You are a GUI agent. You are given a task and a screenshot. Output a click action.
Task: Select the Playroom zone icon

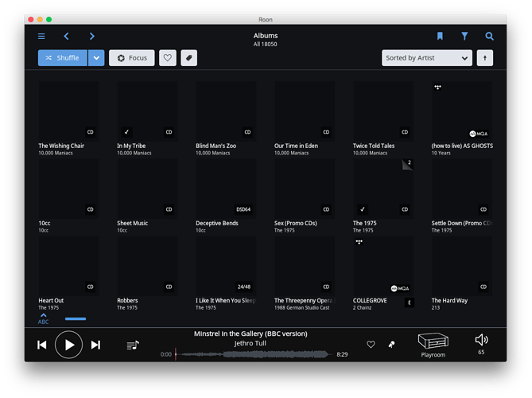click(x=433, y=341)
